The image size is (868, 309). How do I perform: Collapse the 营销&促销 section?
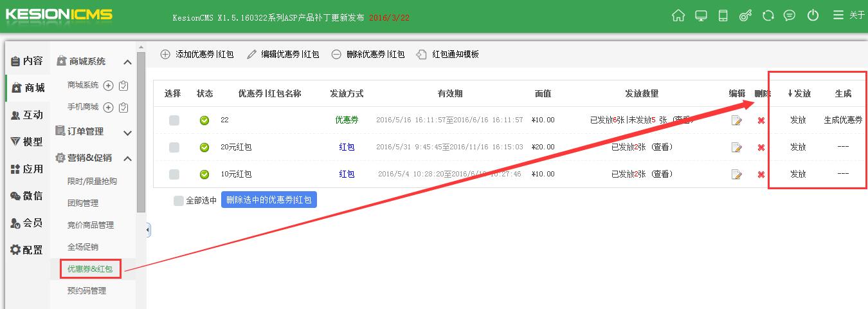click(127, 158)
